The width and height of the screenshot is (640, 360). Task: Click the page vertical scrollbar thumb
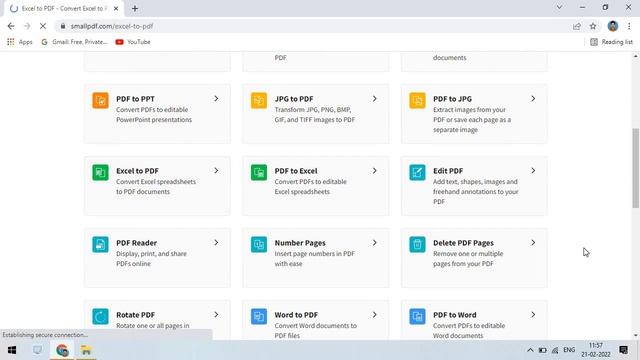point(636,168)
